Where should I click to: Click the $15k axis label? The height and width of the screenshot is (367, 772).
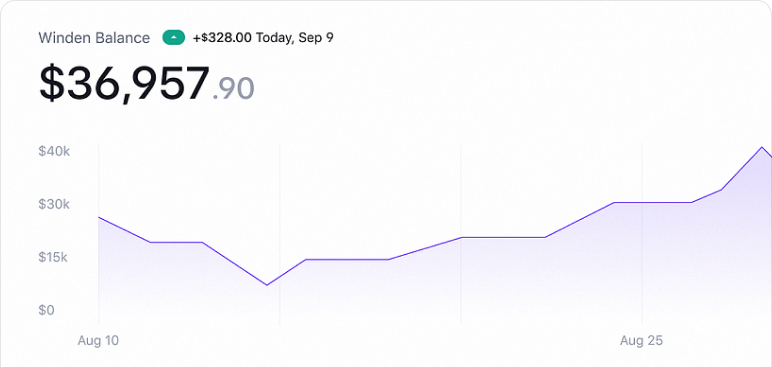53,257
